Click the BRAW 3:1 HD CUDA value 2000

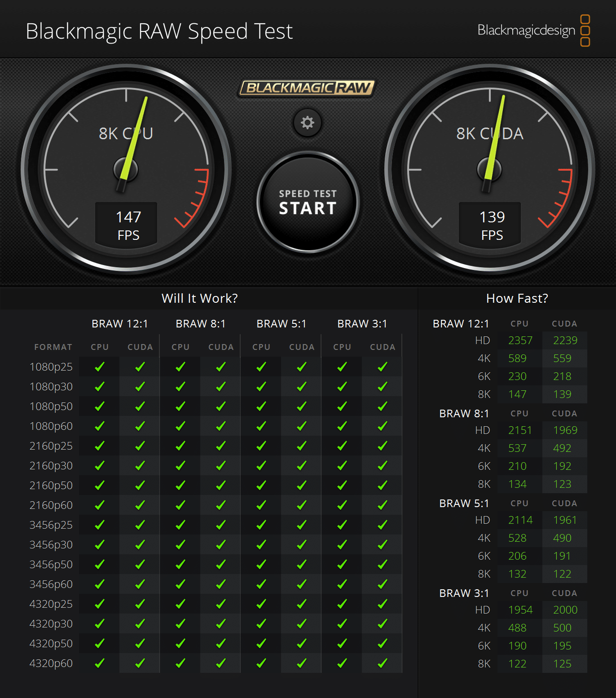tap(565, 610)
